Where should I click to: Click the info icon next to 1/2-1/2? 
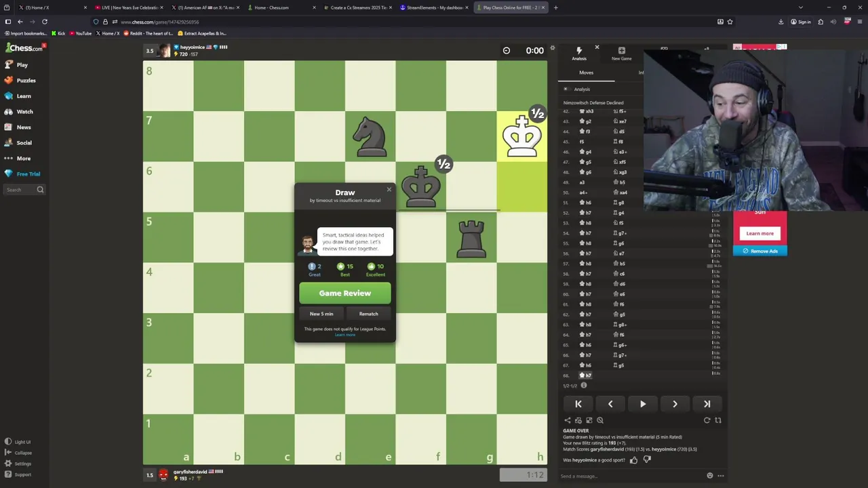(583, 386)
